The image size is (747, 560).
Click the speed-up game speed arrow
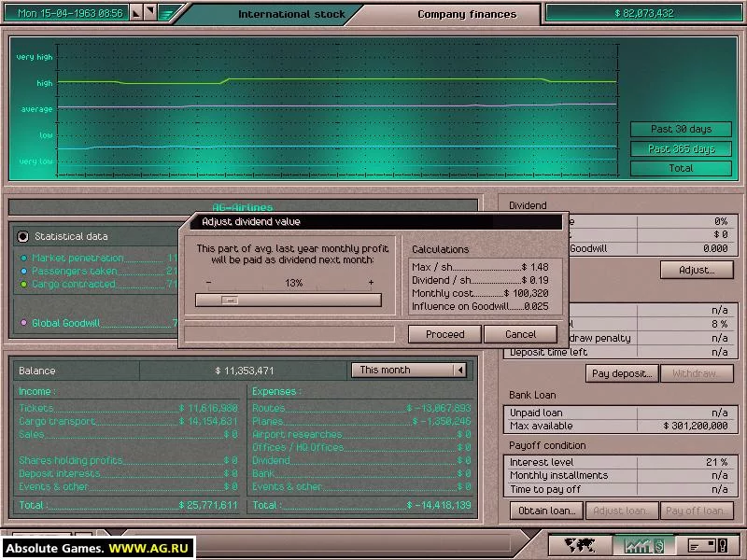[150, 13]
